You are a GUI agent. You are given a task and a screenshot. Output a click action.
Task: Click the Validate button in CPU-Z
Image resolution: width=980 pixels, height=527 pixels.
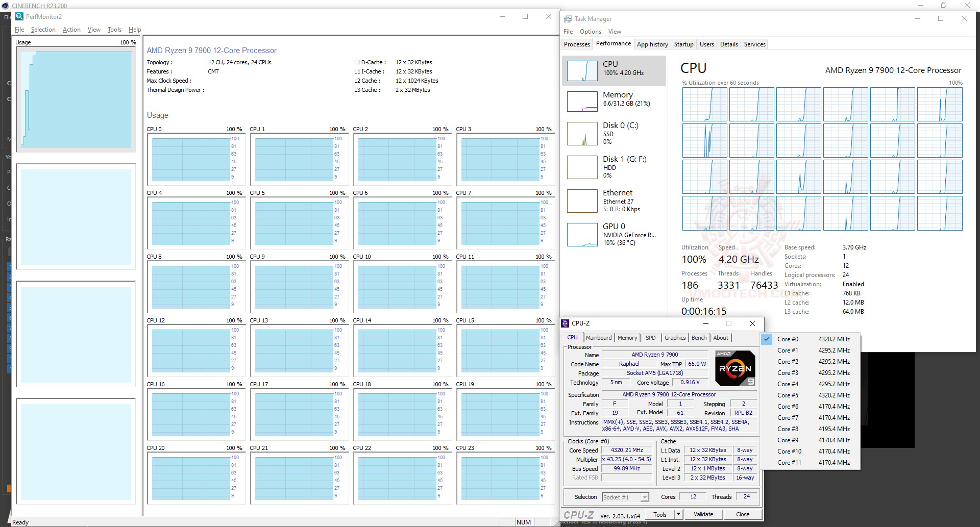click(x=703, y=514)
